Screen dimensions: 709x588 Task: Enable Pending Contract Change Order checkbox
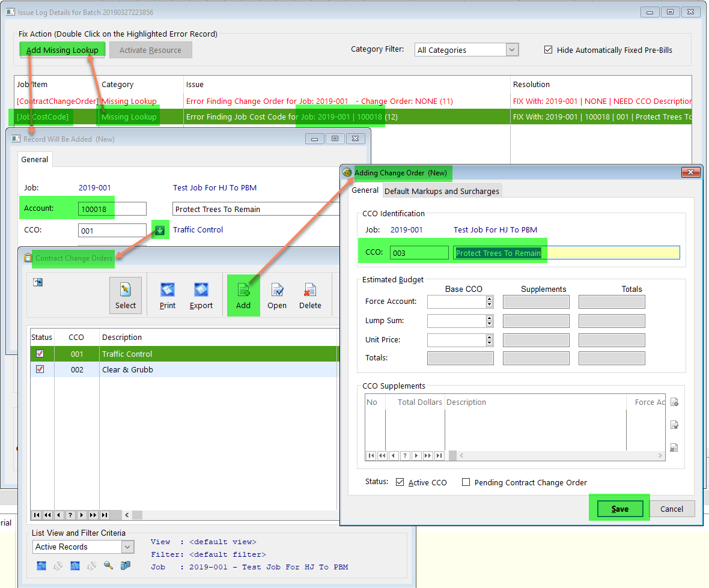(466, 482)
